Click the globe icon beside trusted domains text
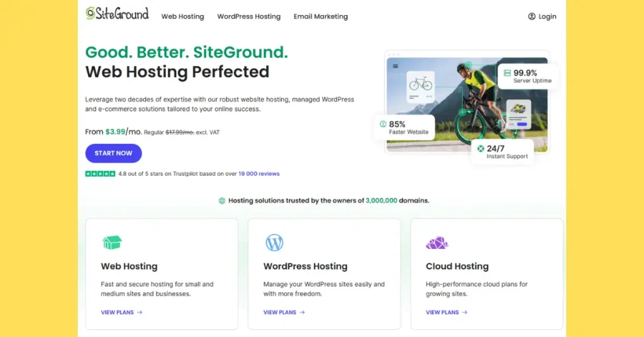The height and width of the screenshot is (337, 644). point(222,201)
